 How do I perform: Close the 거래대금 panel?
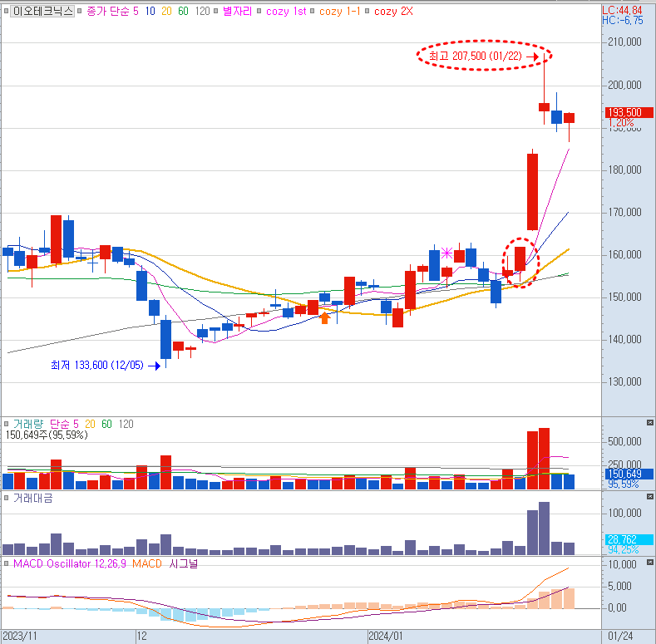[x=649, y=497]
